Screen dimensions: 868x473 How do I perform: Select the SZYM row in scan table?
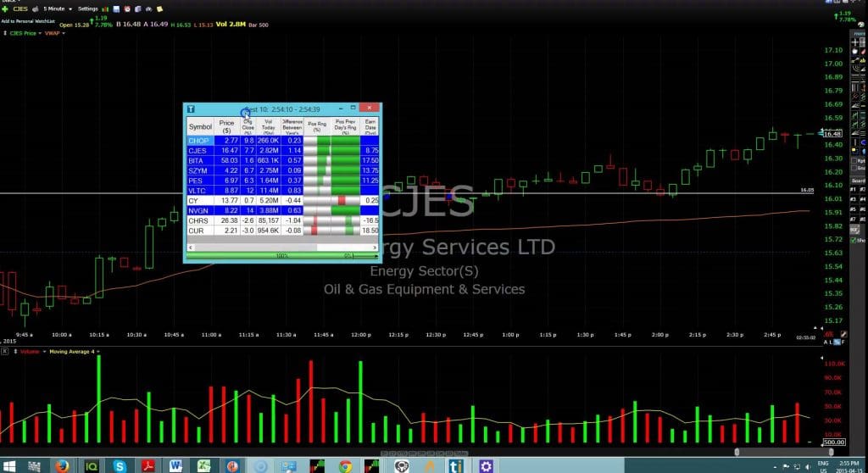[283, 170]
